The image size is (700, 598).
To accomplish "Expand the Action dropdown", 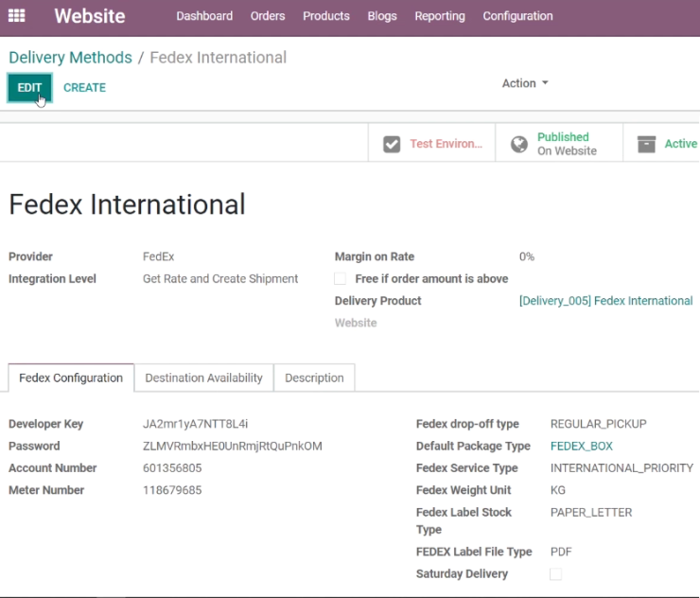I will tap(525, 83).
